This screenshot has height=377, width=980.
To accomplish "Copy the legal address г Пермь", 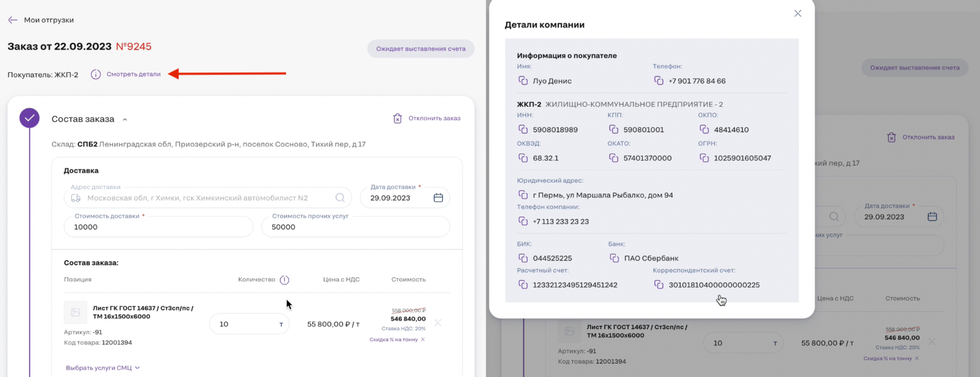I will 523,195.
